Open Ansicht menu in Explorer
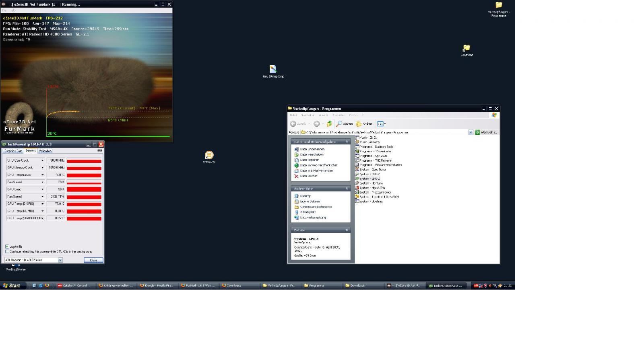644x362 pixels. pos(324,115)
